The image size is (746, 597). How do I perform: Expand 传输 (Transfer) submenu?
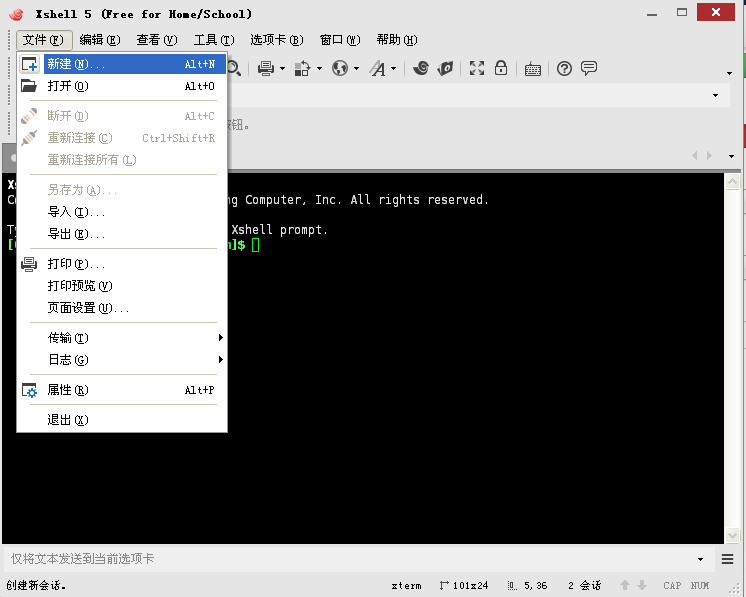point(122,338)
